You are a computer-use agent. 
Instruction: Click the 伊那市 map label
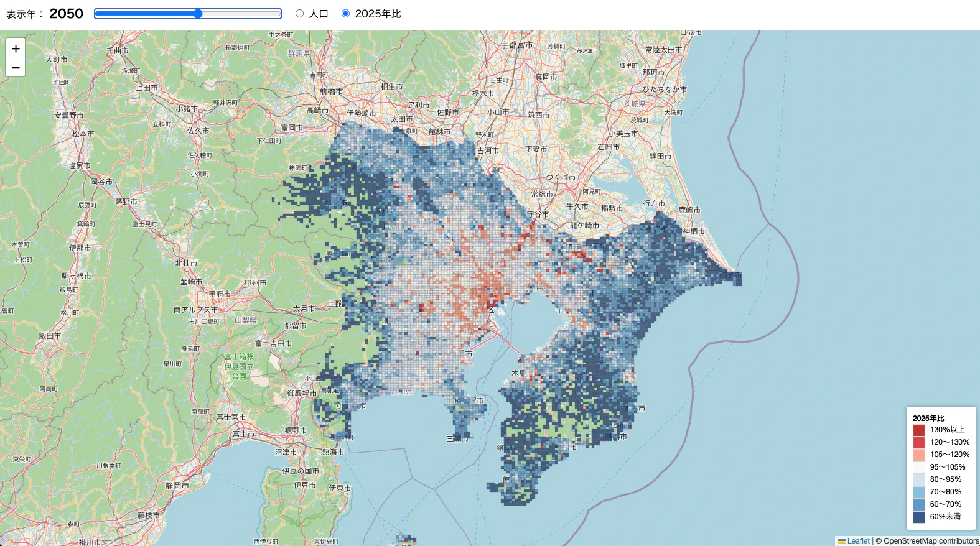[80, 248]
